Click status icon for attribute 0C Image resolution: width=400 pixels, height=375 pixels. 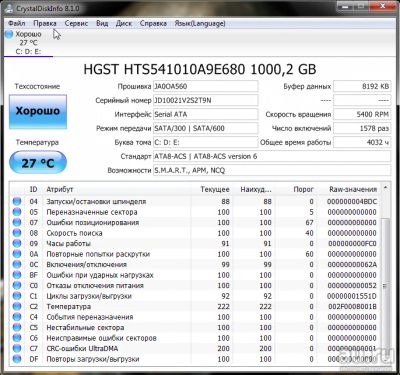pos(17,264)
